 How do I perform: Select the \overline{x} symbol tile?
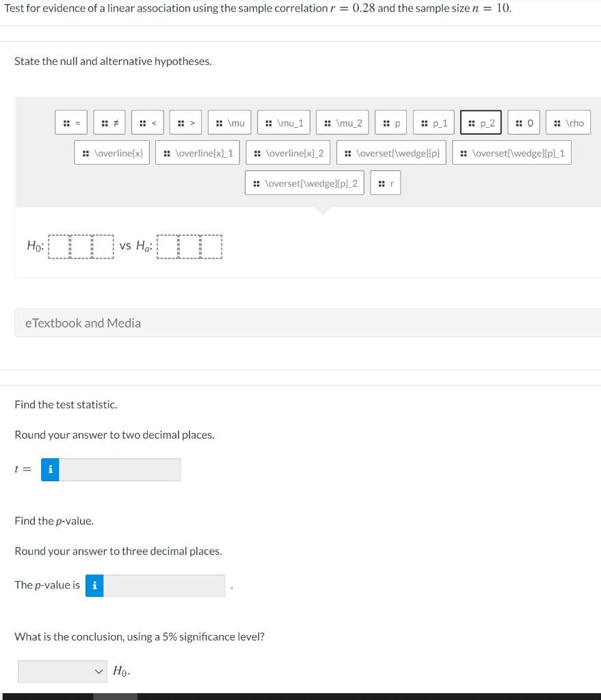click(111, 152)
